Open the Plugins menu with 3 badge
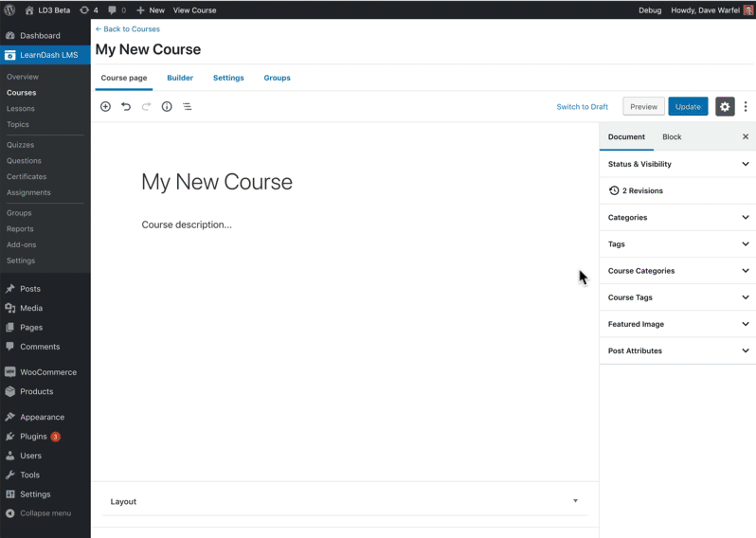This screenshot has width=756, height=538. (x=45, y=437)
